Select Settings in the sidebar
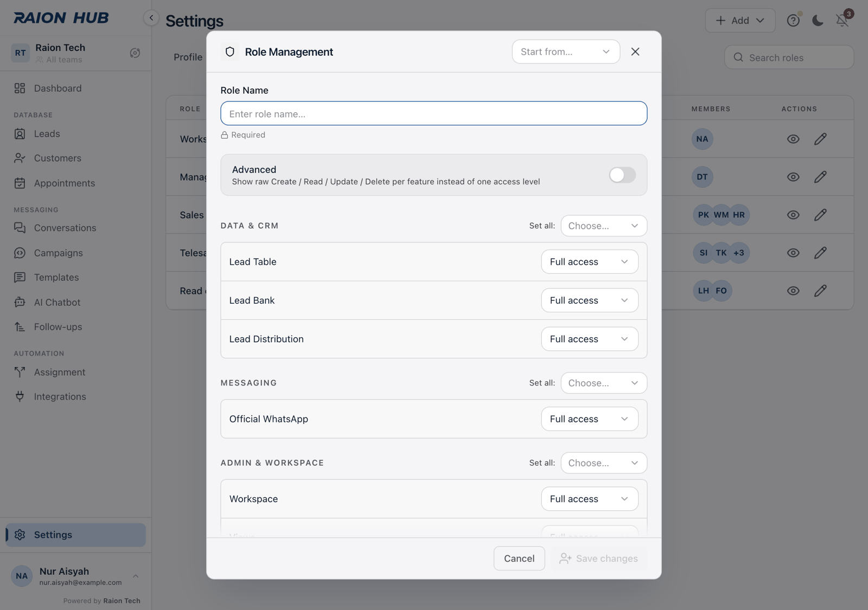 pyautogui.click(x=75, y=535)
